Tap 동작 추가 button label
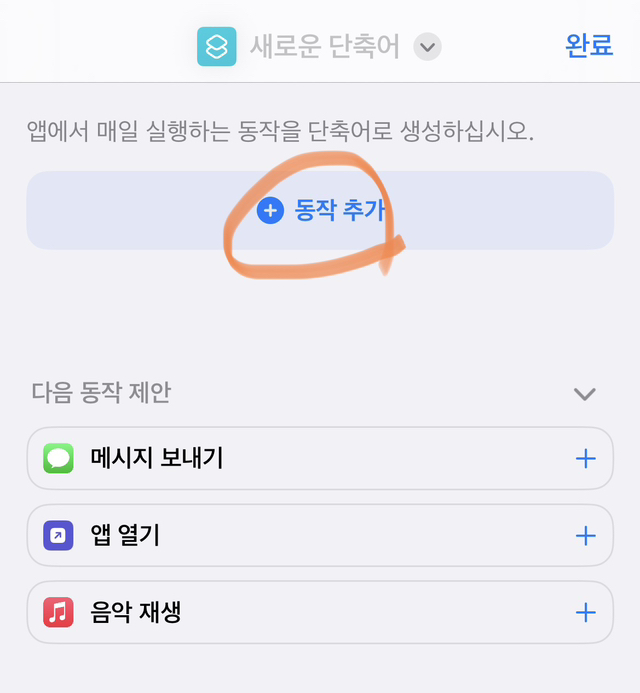The image size is (640, 693). (339, 210)
